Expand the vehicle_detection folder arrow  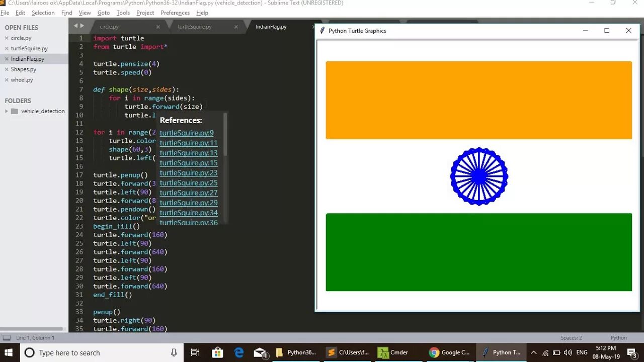[7, 111]
